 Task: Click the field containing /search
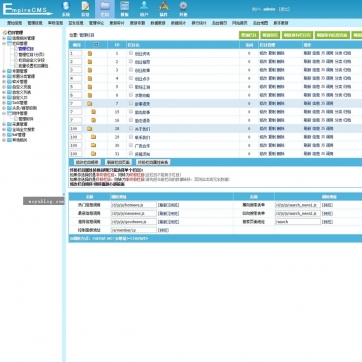click(298, 222)
